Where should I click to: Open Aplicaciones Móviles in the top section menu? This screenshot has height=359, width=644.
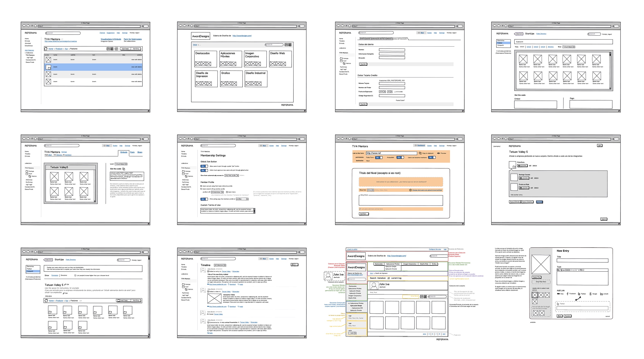click(x=393, y=264)
